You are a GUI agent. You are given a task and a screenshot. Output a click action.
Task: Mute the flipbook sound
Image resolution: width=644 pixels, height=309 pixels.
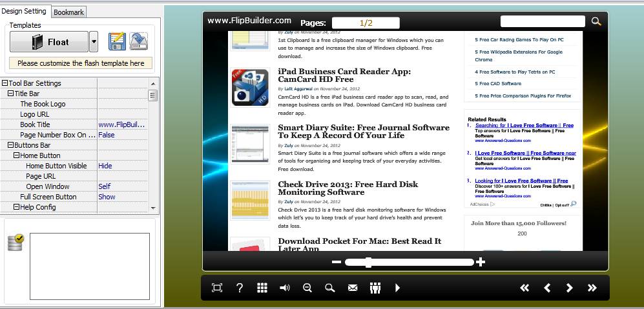pyautogui.click(x=284, y=288)
